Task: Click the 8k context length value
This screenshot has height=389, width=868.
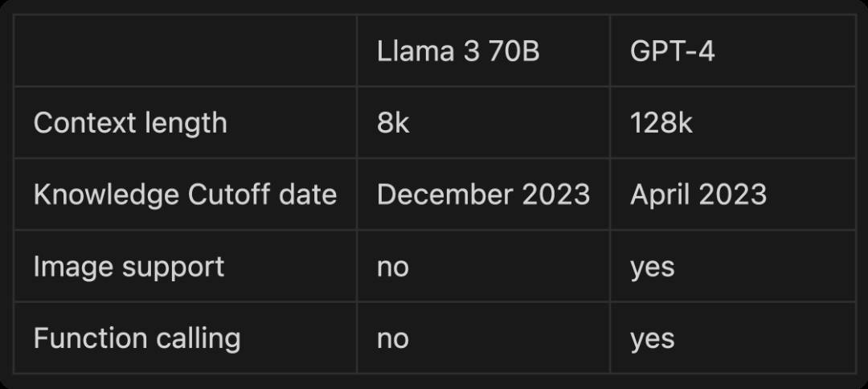Action: coord(393,123)
